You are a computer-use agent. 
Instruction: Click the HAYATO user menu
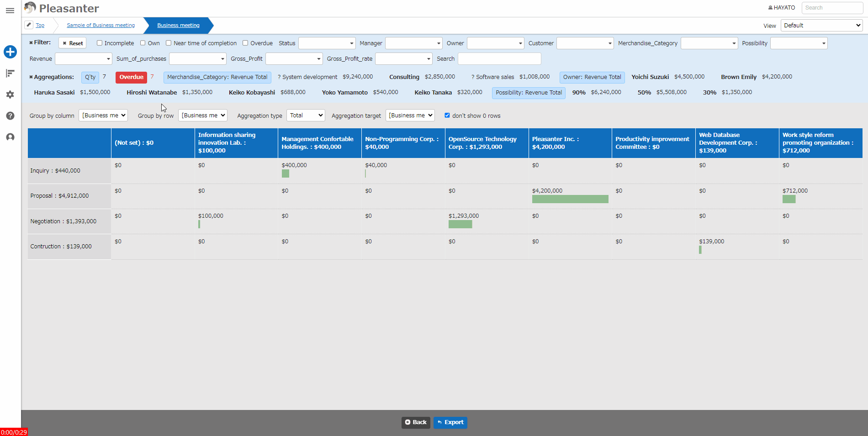tap(782, 8)
